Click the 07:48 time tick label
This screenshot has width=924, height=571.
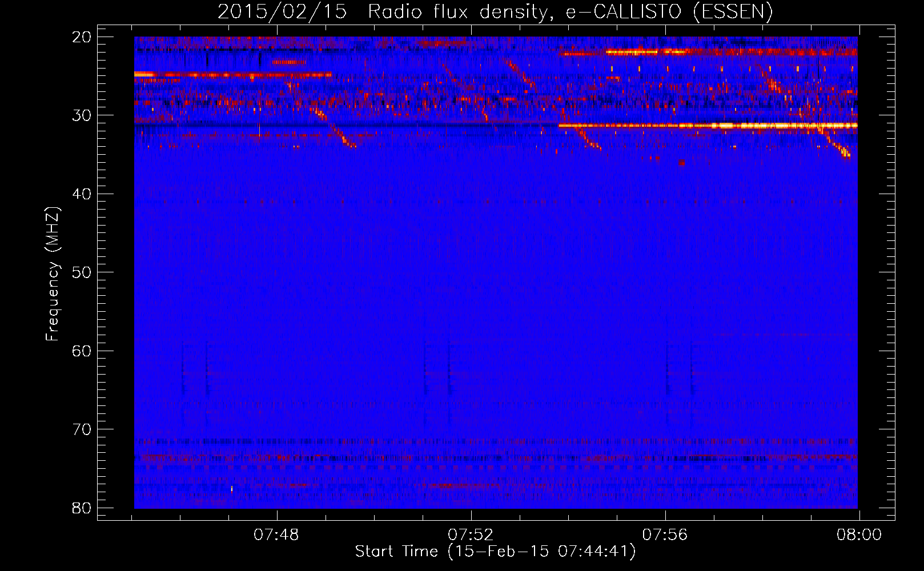276,535
